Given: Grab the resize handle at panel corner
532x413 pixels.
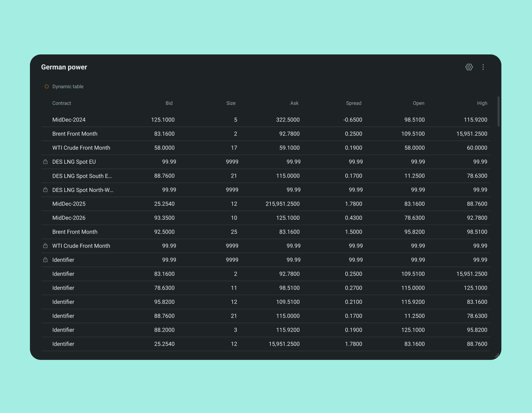Looking at the screenshot, I should (x=497, y=356).
